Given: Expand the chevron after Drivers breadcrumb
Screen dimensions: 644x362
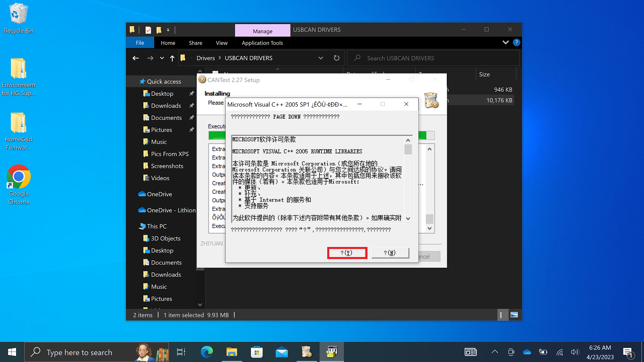Looking at the screenshot, I should coord(220,58).
